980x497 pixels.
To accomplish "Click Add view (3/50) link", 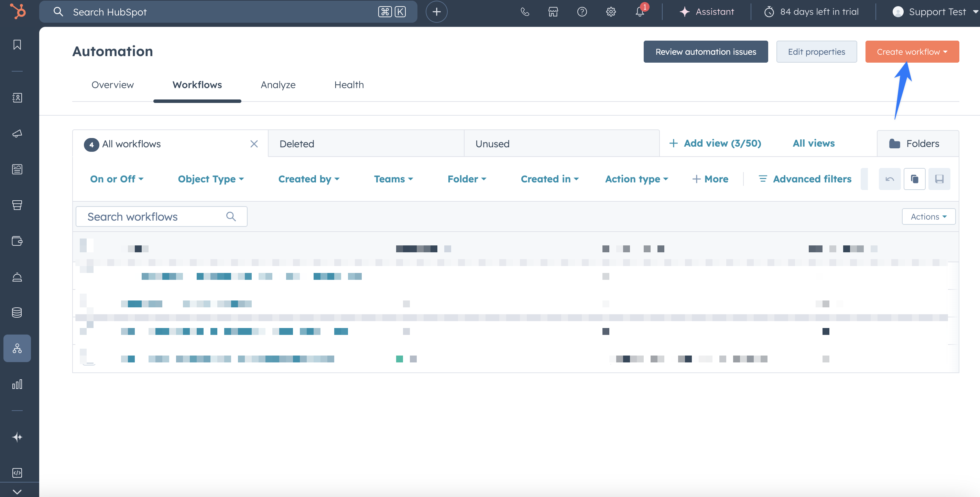I will (x=715, y=143).
